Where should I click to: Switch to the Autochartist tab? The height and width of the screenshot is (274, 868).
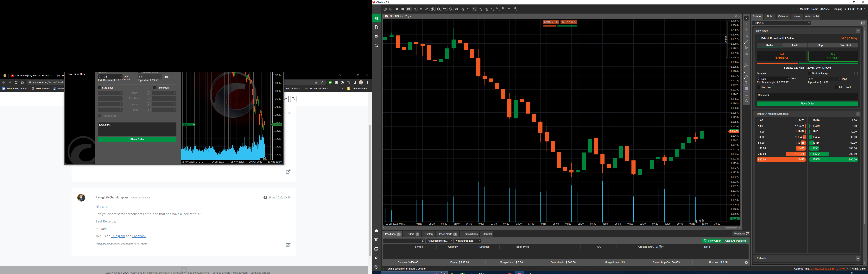pyautogui.click(x=812, y=16)
